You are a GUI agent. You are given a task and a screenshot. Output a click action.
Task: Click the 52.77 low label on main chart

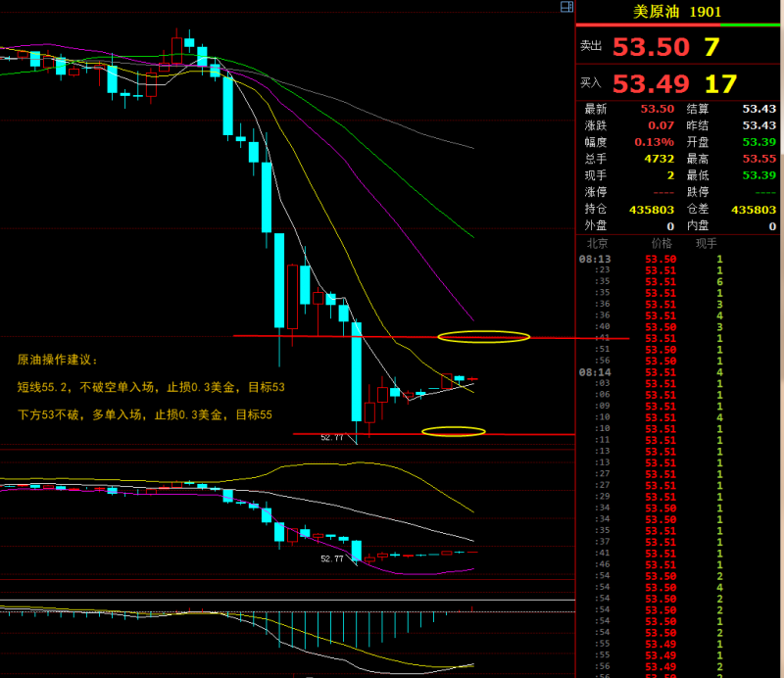332,438
